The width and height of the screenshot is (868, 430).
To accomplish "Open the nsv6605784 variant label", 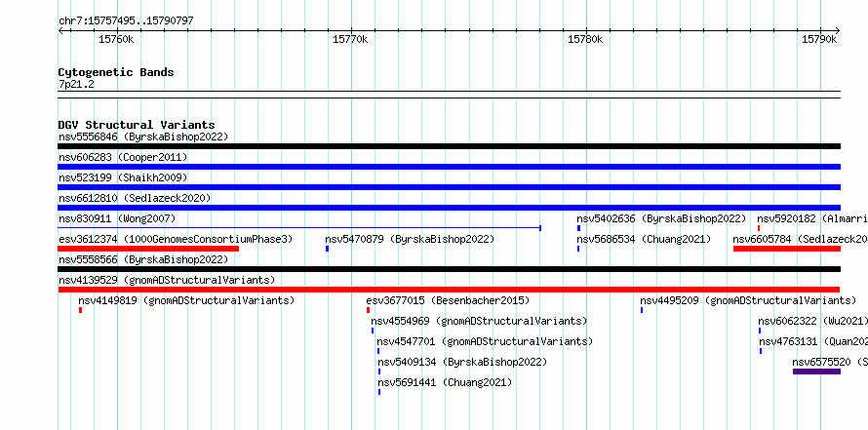I will [800, 239].
